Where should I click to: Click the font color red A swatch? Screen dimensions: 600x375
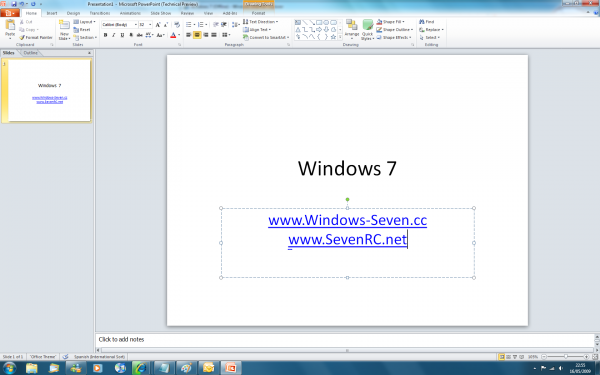pos(173,35)
